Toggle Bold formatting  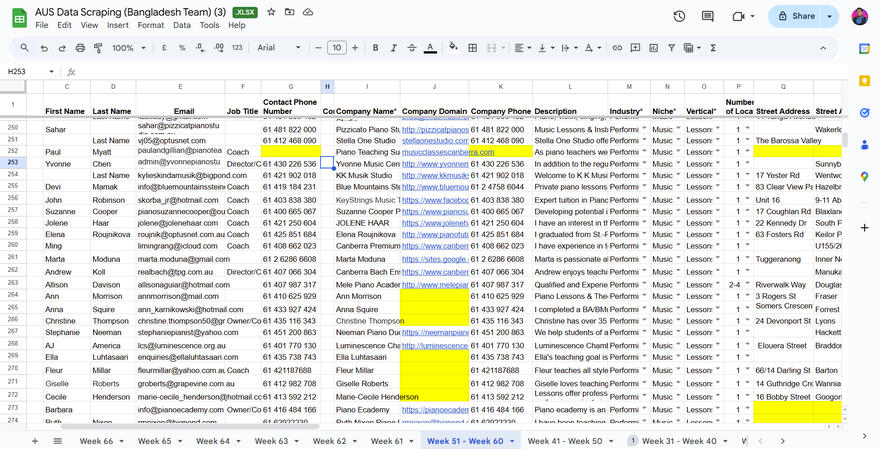[x=375, y=48]
